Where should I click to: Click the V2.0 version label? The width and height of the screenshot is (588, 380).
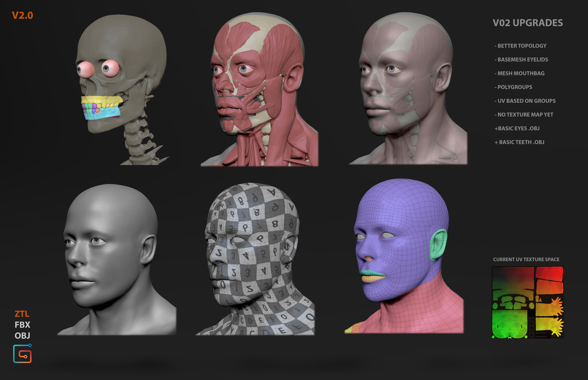click(22, 15)
